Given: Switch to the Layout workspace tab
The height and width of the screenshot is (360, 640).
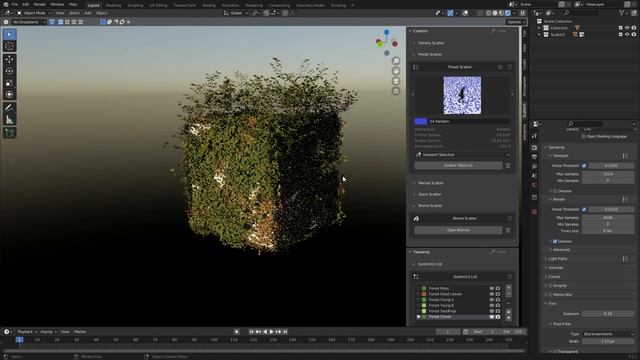Looking at the screenshot, I should click(x=93, y=5).
